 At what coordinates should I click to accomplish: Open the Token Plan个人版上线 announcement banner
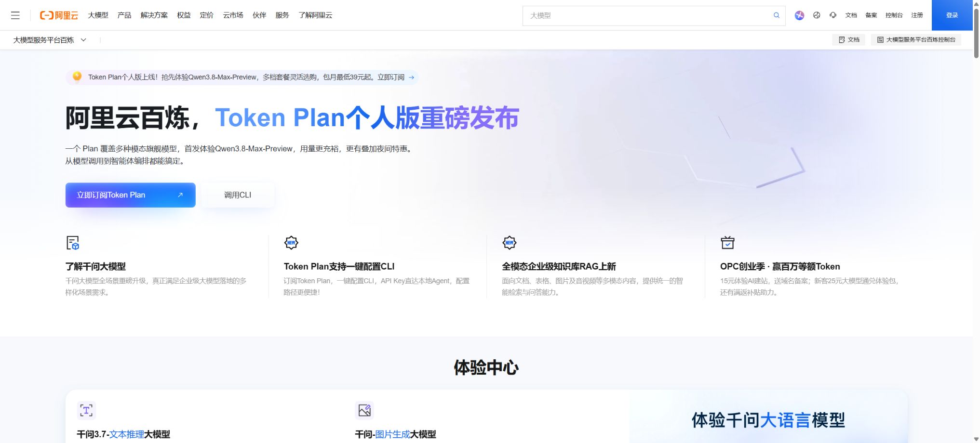(x=242, y=77)
